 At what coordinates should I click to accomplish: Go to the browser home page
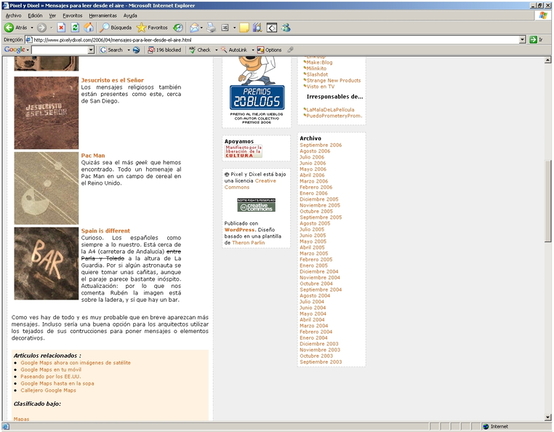89,28
